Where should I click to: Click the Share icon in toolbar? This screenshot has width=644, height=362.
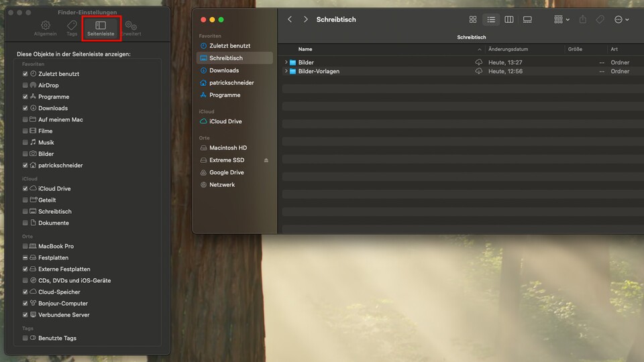(583, 20)
